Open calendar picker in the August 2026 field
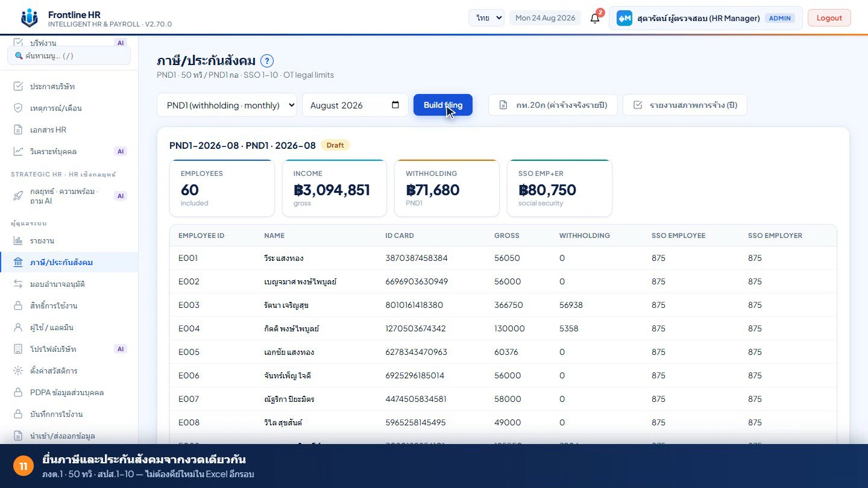The width and height of the screenshot is (868, 488). (x=395, y=105)
